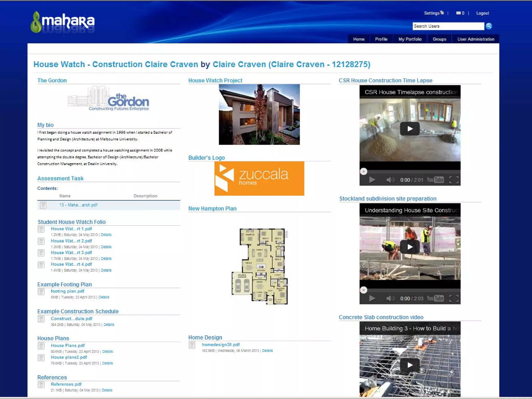Click the CSR video progress slider handle
The width and height of the screenshot is (532, 399).
pyautogui.click(x=363, y=171)
